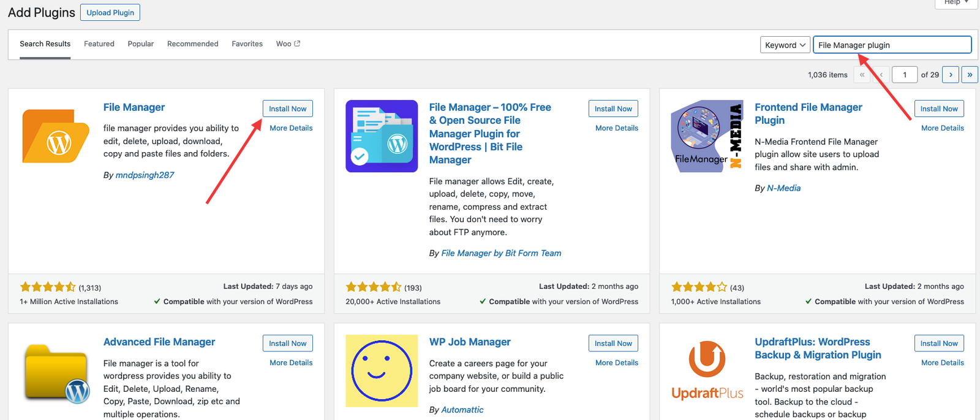Viewport: 980px width, 420px height.
Task: Click the WP Job Manager smiley icon
Action: 382,371
